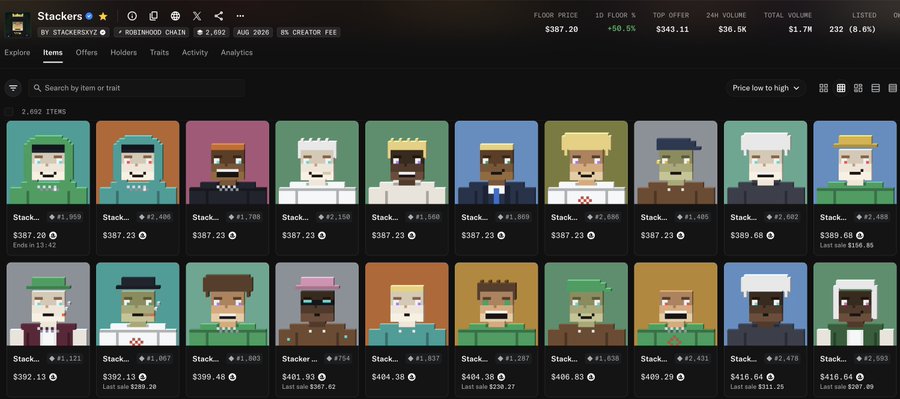
Task: Open the website globe icon
Action: [x=176, y=16]
